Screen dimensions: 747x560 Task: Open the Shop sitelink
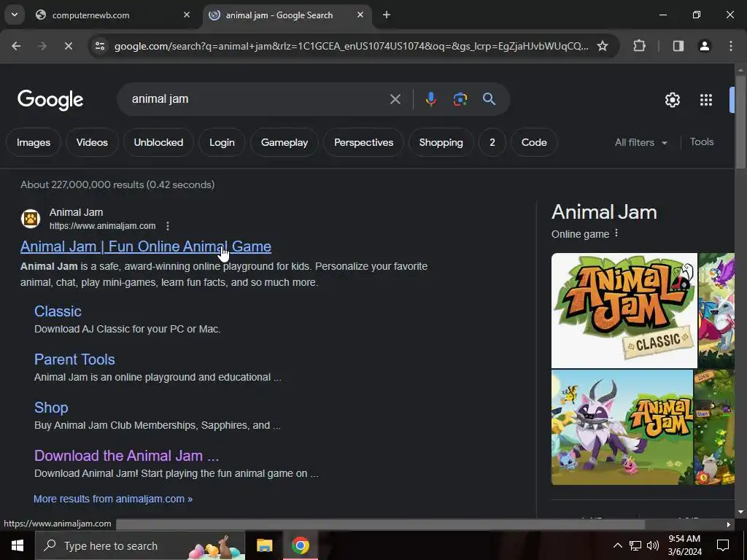pos(51,408)
